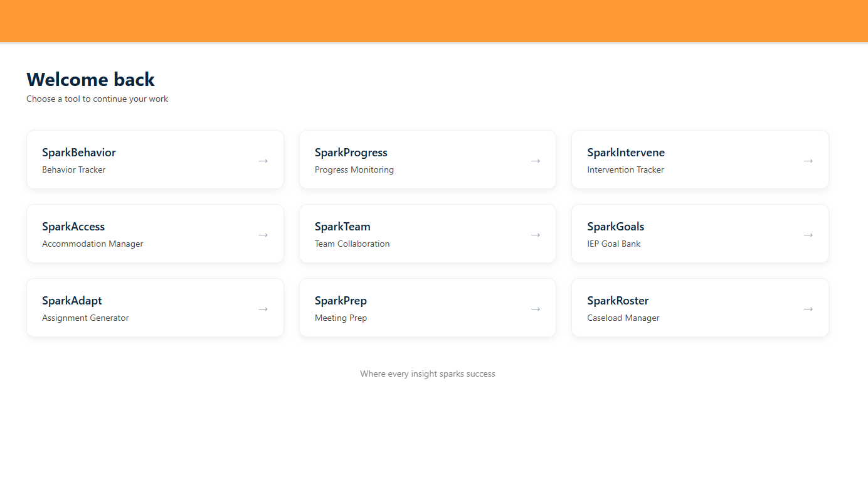Viewport: 868px width, 479px height.
Task: Click the SparkRoster arrow icon
Action: [808, 309]
